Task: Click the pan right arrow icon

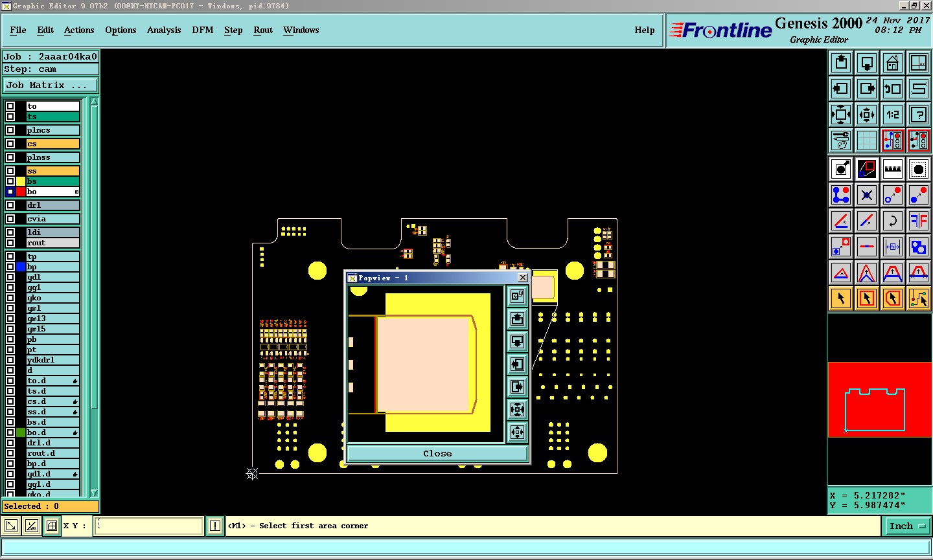Action: (x=867, y=89)
